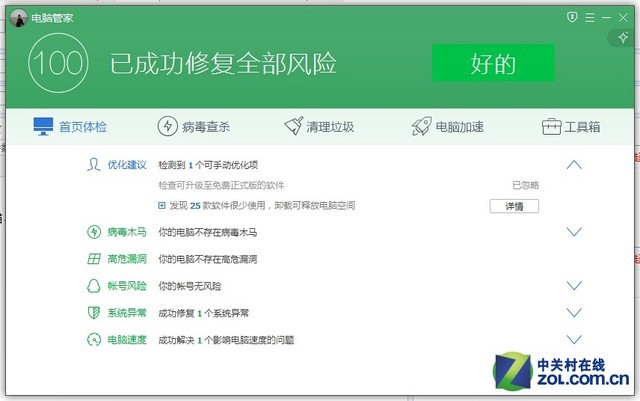The height and width of the screenshot is (401, 640).
Task: Click the 高危漏洞 window icon
Action: coord(94,259)
